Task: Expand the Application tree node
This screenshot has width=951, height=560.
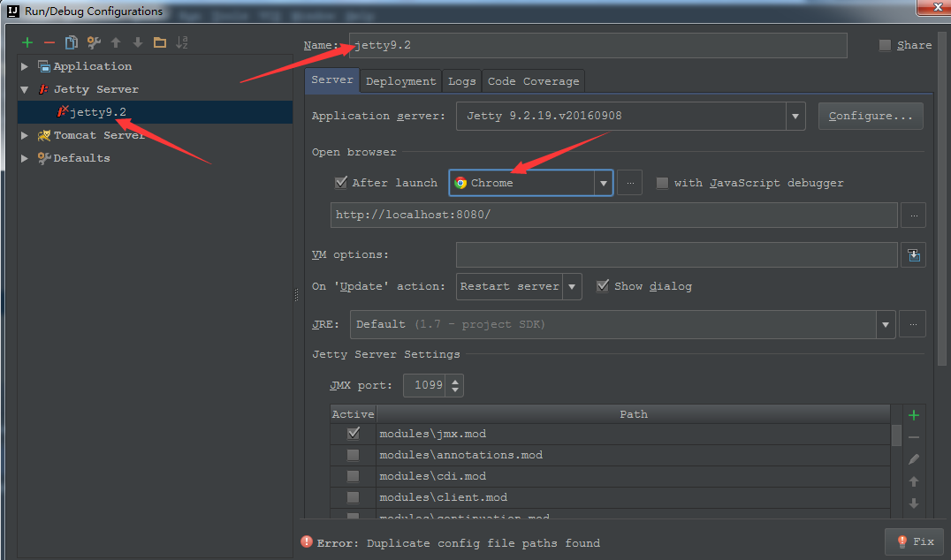Action: coord(24,66)
